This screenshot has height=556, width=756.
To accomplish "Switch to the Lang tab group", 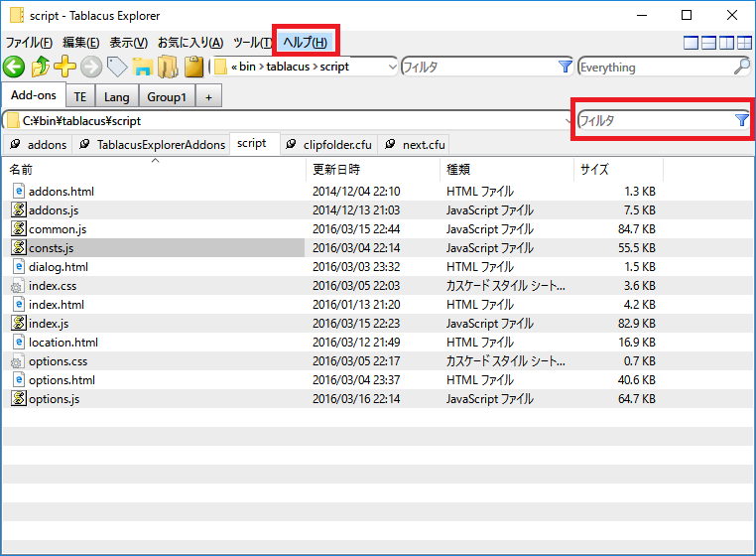I will pos(117,97).
